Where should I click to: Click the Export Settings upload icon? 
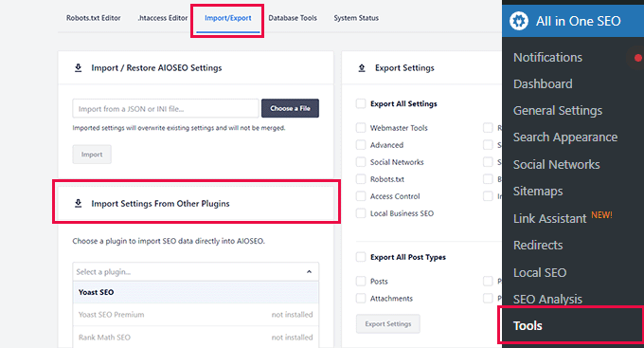pos(362,68)
